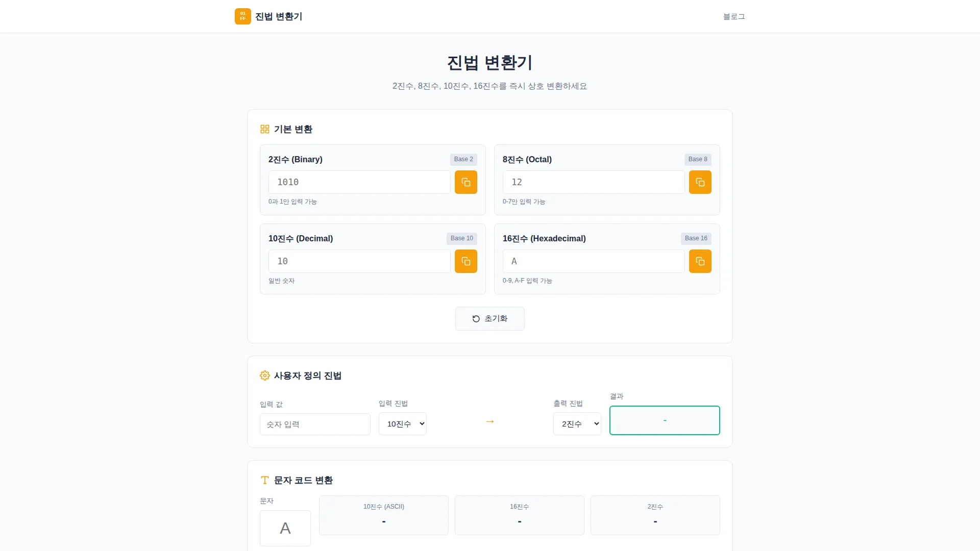Screen dimensions: 980x551
Task: Copy the decimal (10진수) value
Action: (x=465, y=261)
